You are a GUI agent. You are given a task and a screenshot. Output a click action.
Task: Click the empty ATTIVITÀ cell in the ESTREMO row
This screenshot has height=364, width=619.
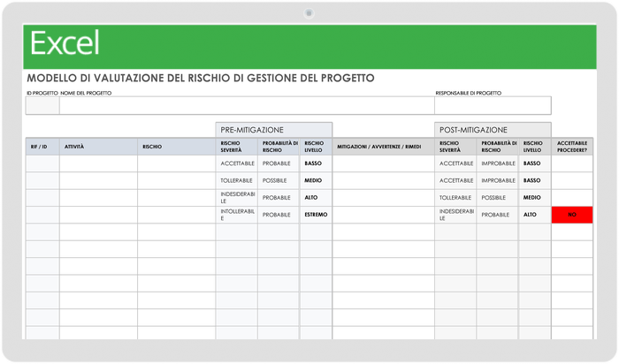pos(98,215)
